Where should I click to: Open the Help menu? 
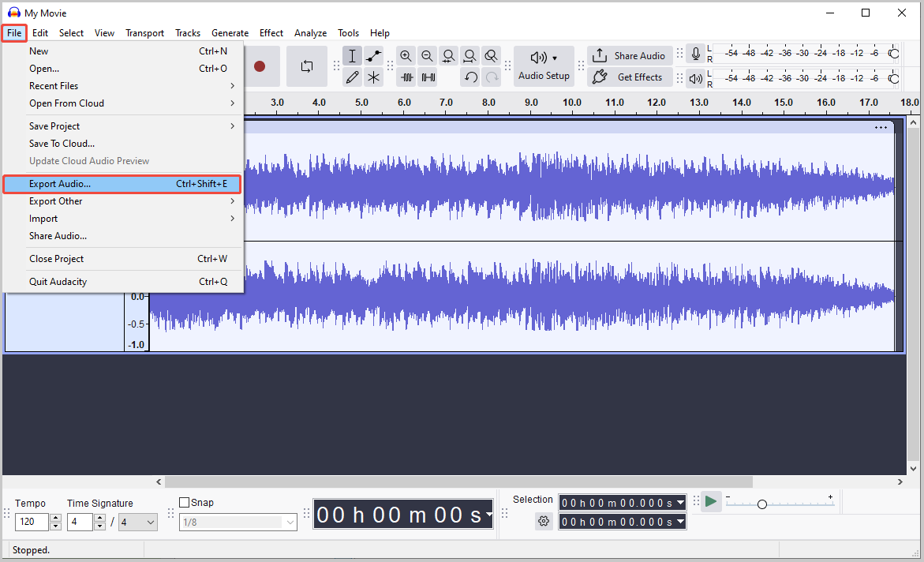(x=380, y=33)
